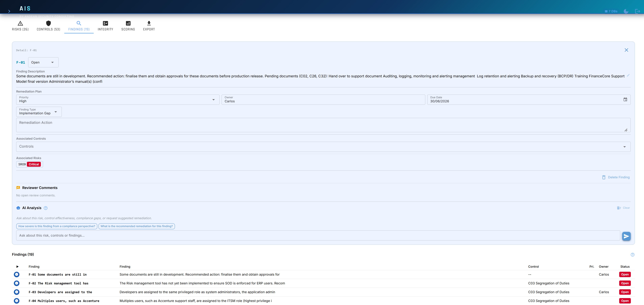Open info icon for F-02 row

point(17,283)
